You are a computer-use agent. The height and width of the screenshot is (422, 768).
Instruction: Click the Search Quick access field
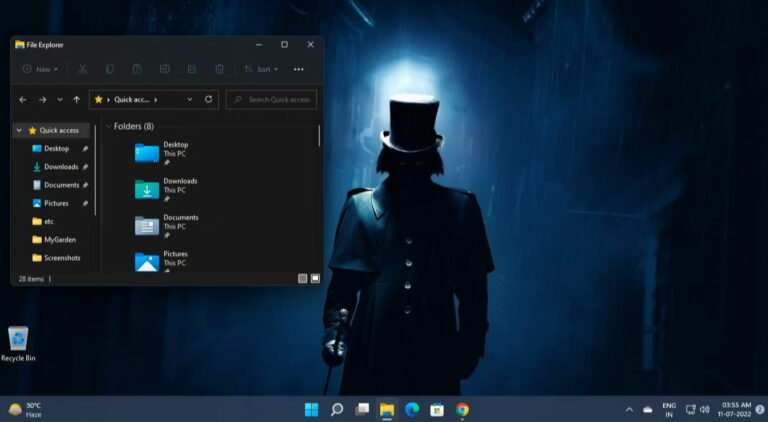click(x=271, y=99)
